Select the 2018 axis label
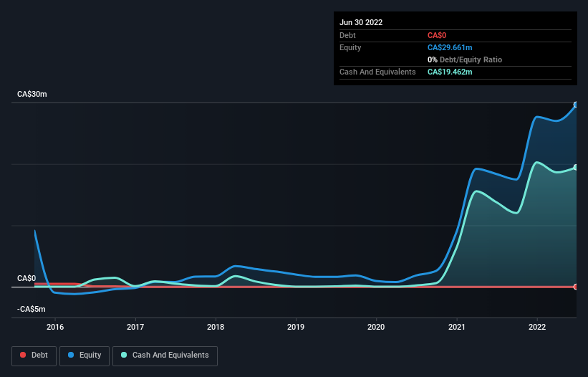The width and height of the screenshot is (588, 377). [x=216, y=327]
